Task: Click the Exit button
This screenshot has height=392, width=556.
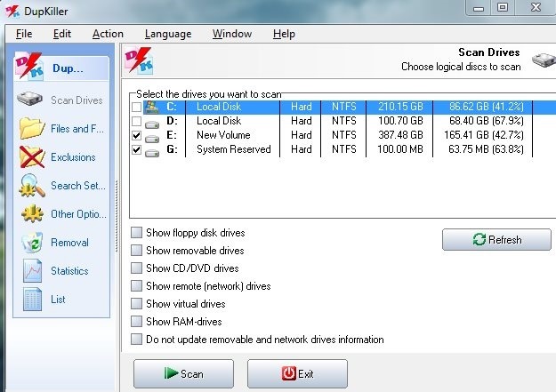Action: tap(297, 373)
